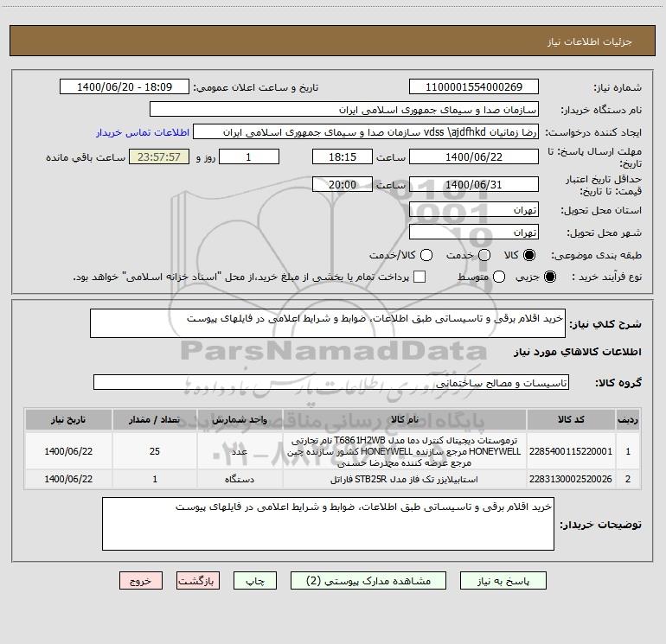Click the buyer organization name field
The width and height of the screenshot is (666, 644).
[344, 110]
